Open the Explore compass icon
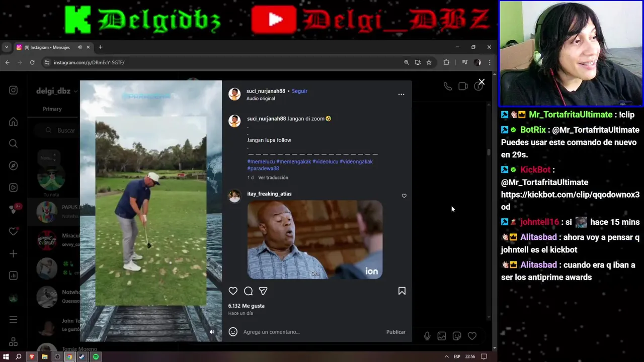Screen dimensions: 644x362 (x=14, y=165)
